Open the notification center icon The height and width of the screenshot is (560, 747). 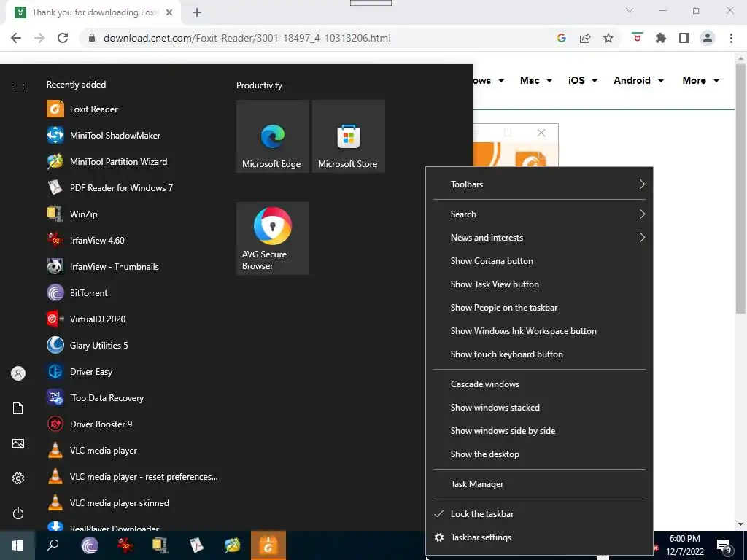[724, 547]
